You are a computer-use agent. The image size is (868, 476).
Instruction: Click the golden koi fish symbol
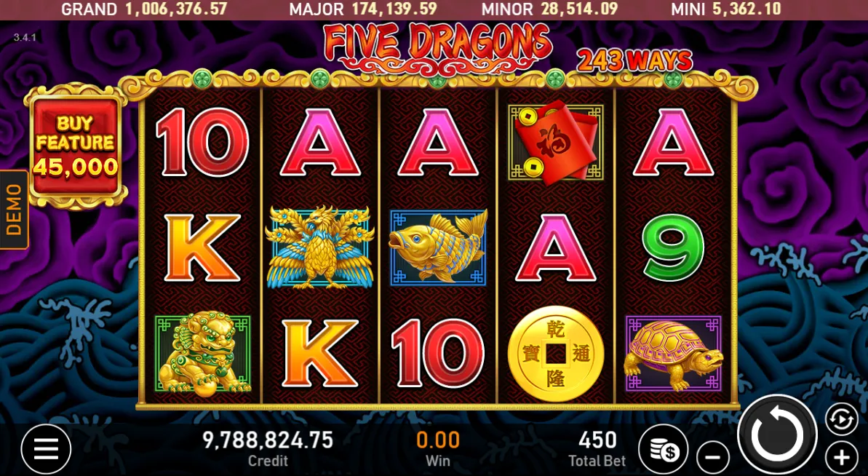[x=438, y=247]
